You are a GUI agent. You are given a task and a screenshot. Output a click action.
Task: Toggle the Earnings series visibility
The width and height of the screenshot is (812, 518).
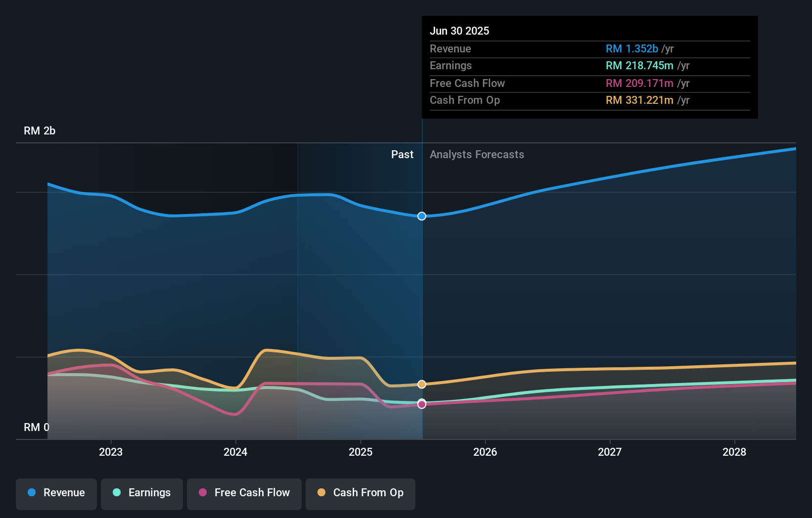(141, 493)
